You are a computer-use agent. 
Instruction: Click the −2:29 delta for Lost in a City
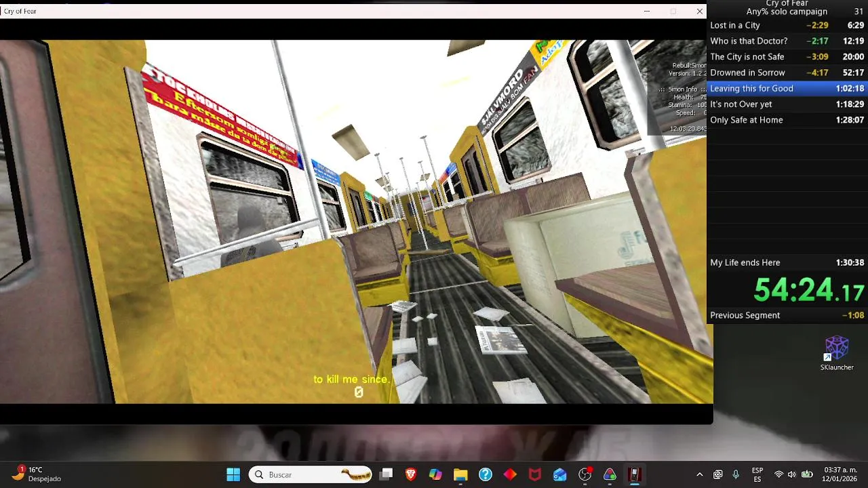click(817, 25)
